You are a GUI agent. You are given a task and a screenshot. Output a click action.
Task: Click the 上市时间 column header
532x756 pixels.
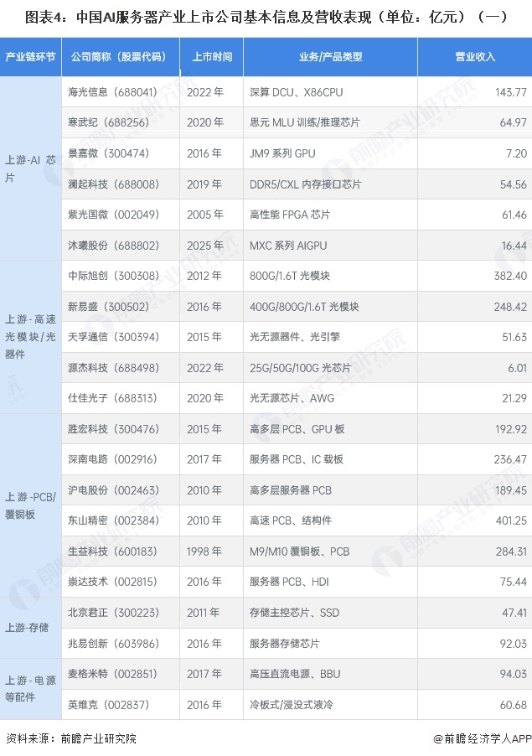(212, 57)
